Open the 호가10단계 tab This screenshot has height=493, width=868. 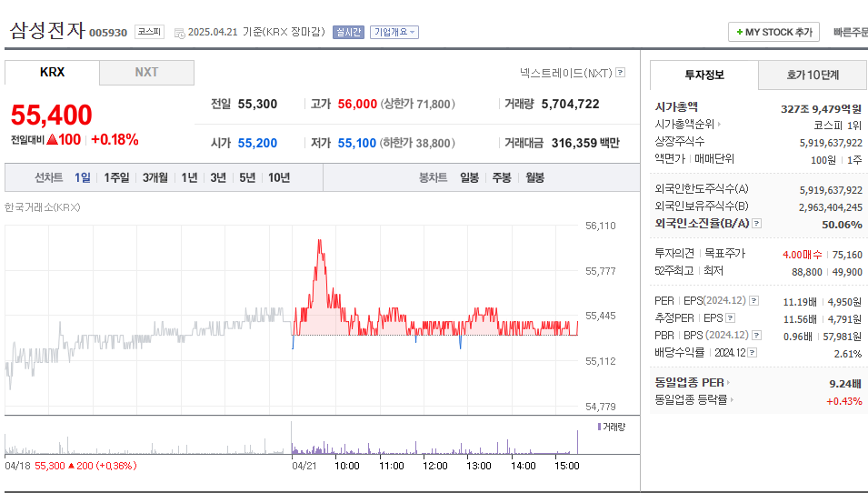tap(813, 75)
